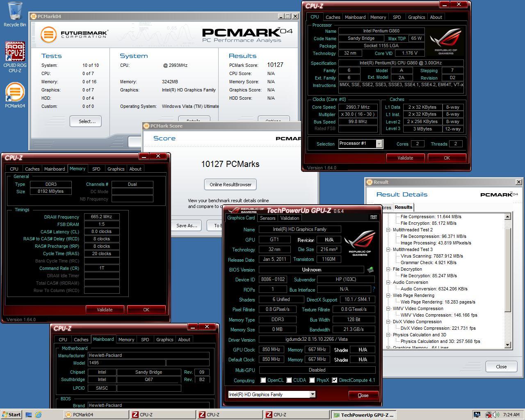Click the CPU Name field Intel Pentium G860
This screenshot has height=420, width=525.
[x=381, y=31]
